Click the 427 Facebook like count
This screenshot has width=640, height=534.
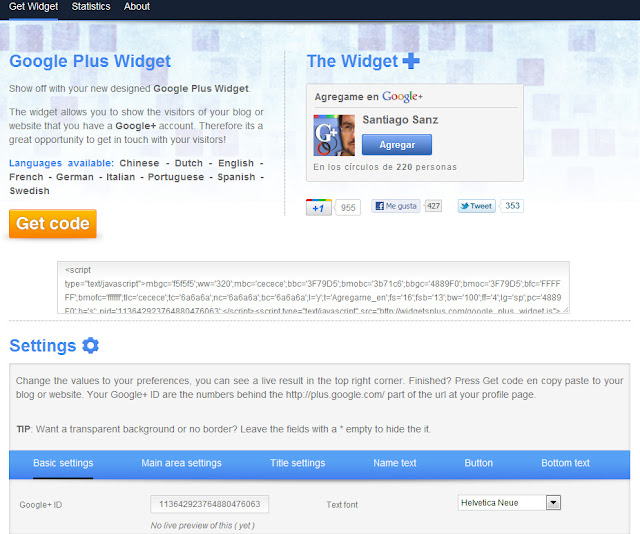click(x=433, y=206)
